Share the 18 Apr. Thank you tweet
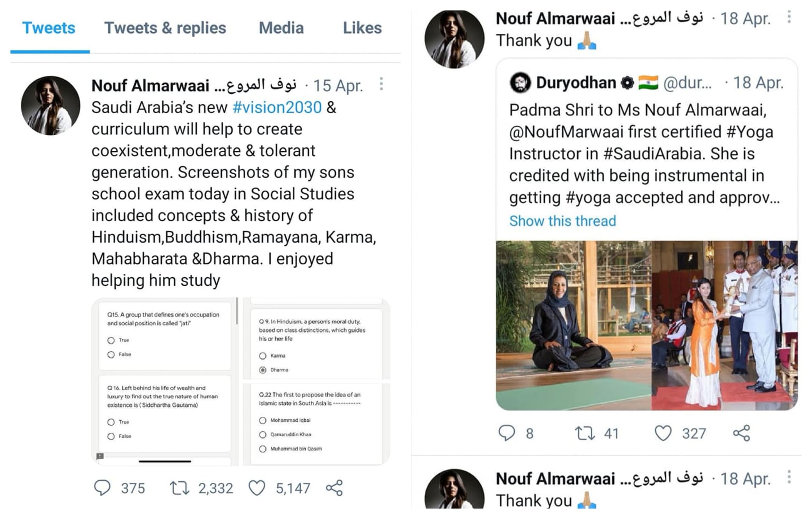Image resolution: width=812 pixels, height=519 pixels. [741, 433]
